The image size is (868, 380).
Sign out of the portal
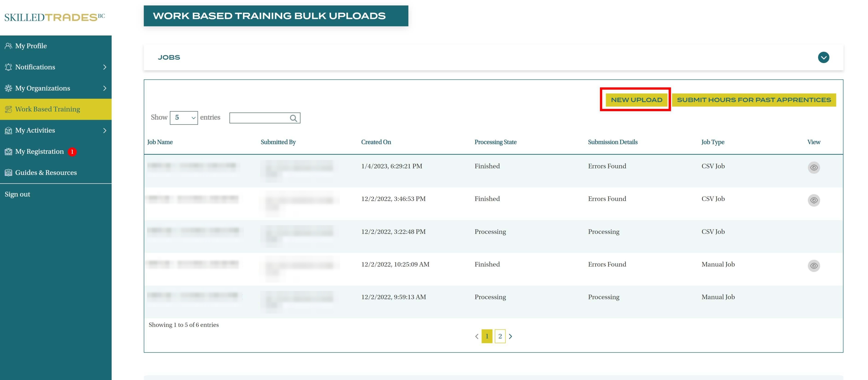pos(17,194)
